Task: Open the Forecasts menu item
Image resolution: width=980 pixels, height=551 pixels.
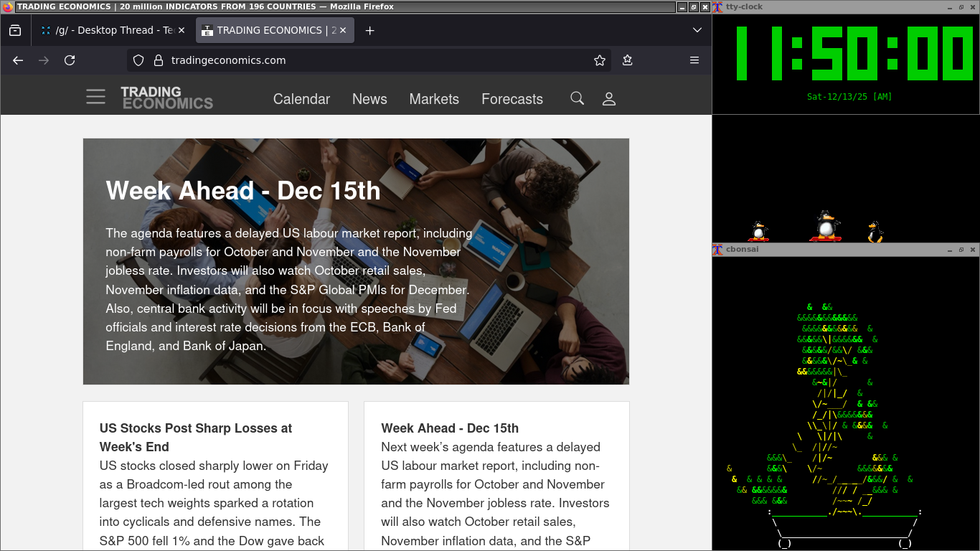Action: (512, 99)
